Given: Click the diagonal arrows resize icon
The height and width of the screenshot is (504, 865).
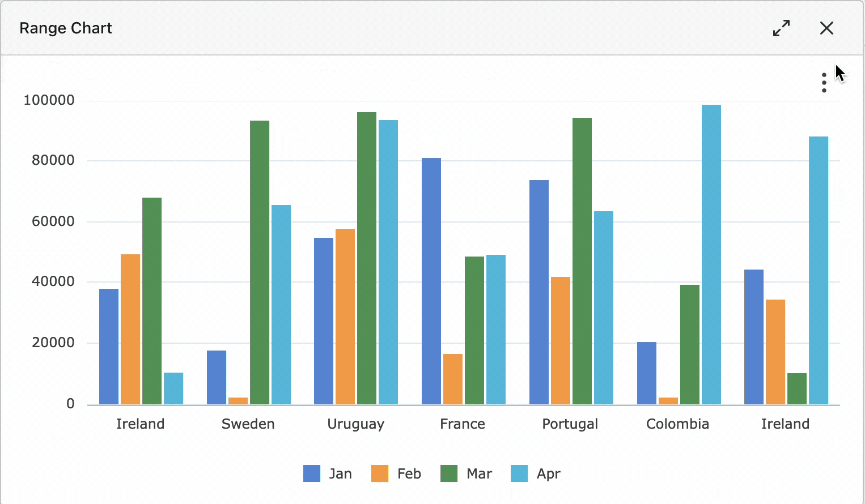Looking at the screenshot, I should [782, 28].
